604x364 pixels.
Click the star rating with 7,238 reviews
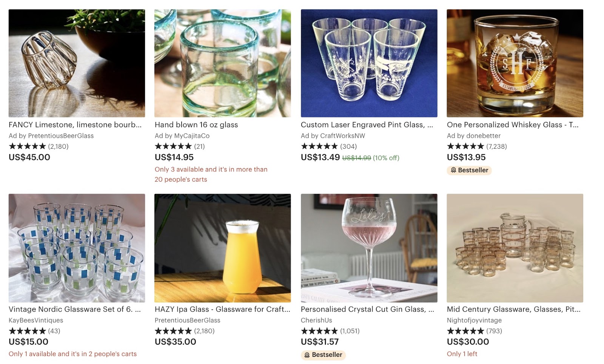(x=476, y=146)
